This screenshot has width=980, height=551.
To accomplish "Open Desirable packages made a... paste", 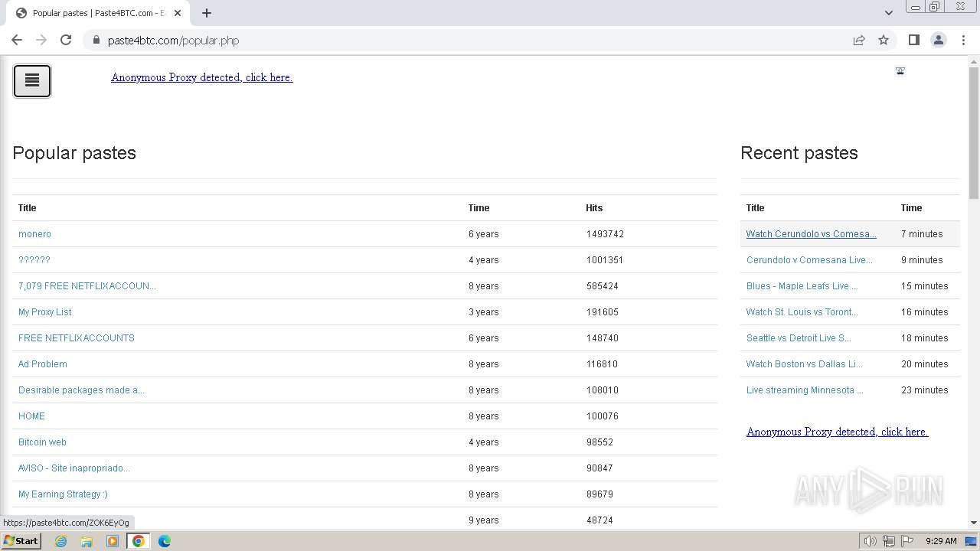I will 81,390.
